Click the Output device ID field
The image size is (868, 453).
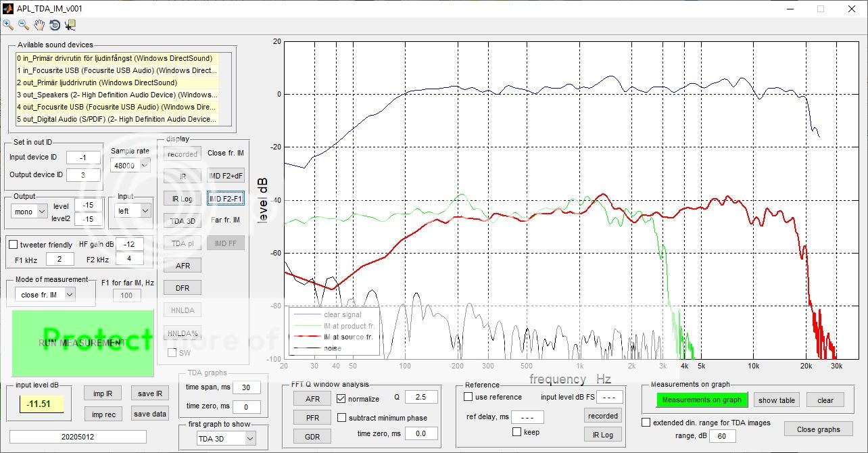(x=83, y=174)
